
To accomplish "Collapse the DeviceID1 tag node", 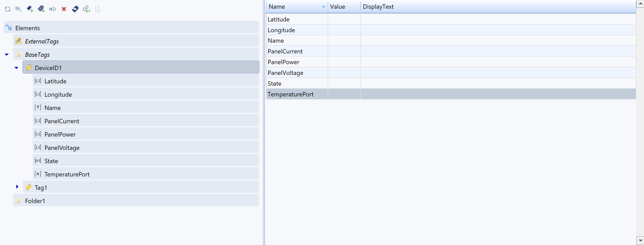I will pos(16,68).
